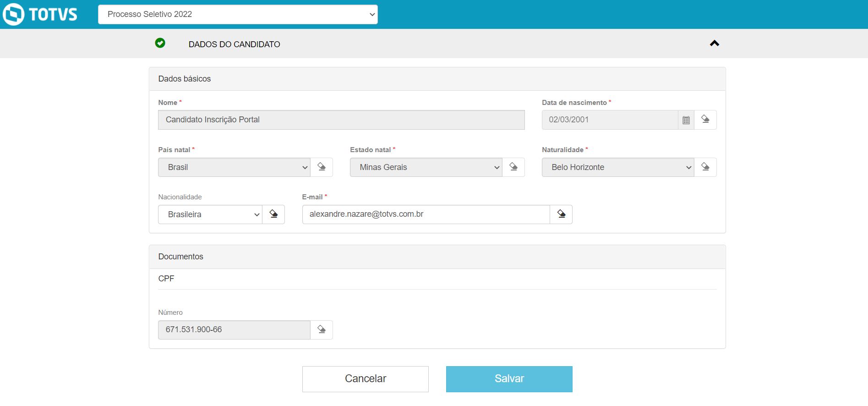868x406 pixels.
Task: Click the Cancelar button
Action: pos(366,379)
